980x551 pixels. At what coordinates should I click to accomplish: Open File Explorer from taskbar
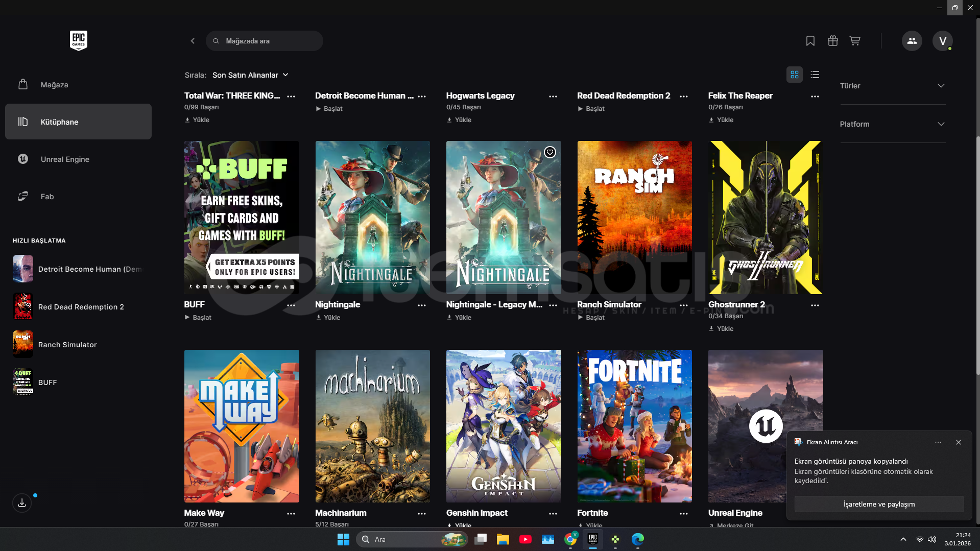point(503,539)
